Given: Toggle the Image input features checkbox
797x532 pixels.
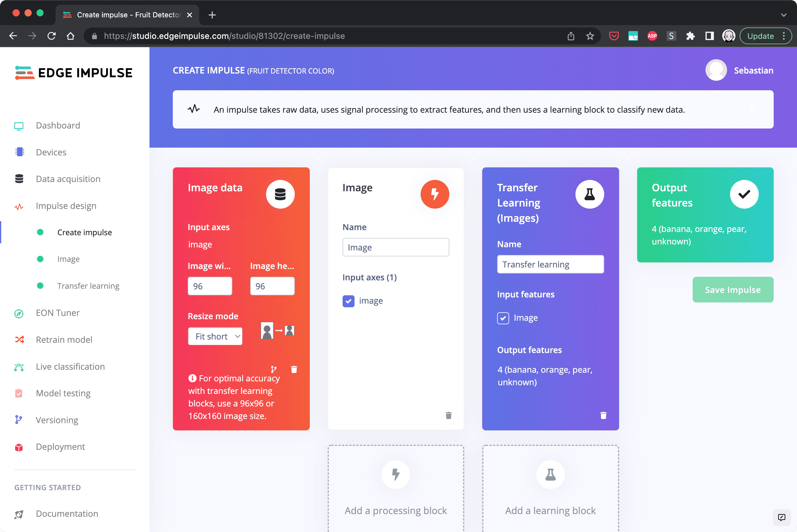Looking at the screenshot, I should click(503, 318).
